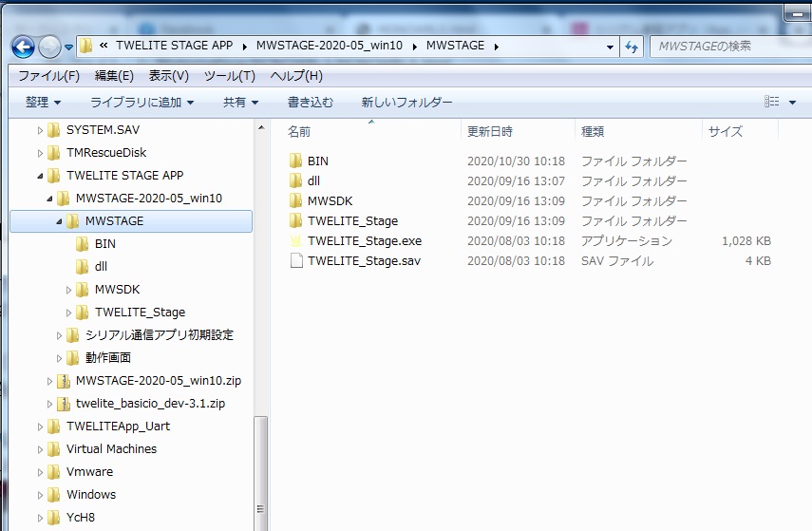Viewport: 812px width, 531px height.
Task: Select the TWELITE_Stage.sav file name
Action: 364,260
